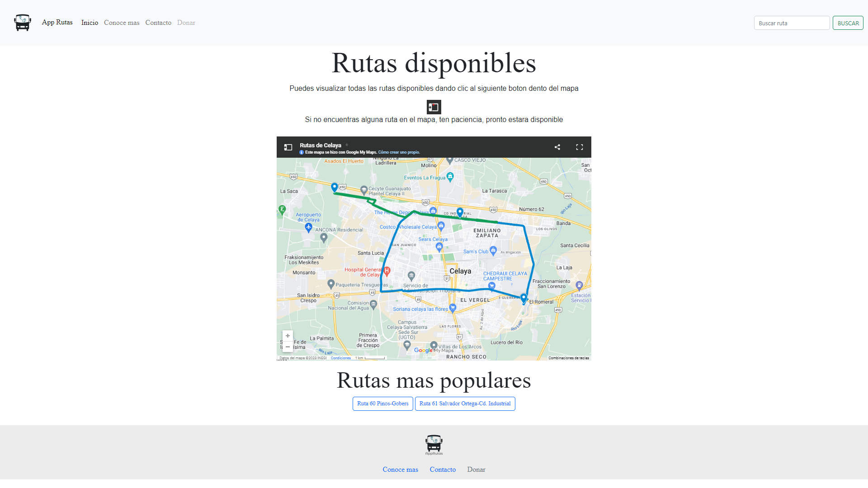The height and width of the screenshot is (488, 868).
Task: Open the map in fullscreen mode
Action: point(580,147)
